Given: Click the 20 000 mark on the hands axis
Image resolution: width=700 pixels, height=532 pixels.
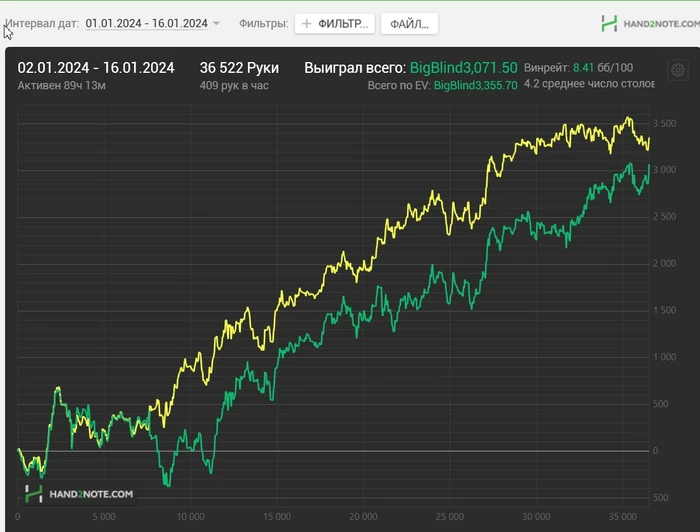Looking at the screenshot, I should (x=363, y=516).
